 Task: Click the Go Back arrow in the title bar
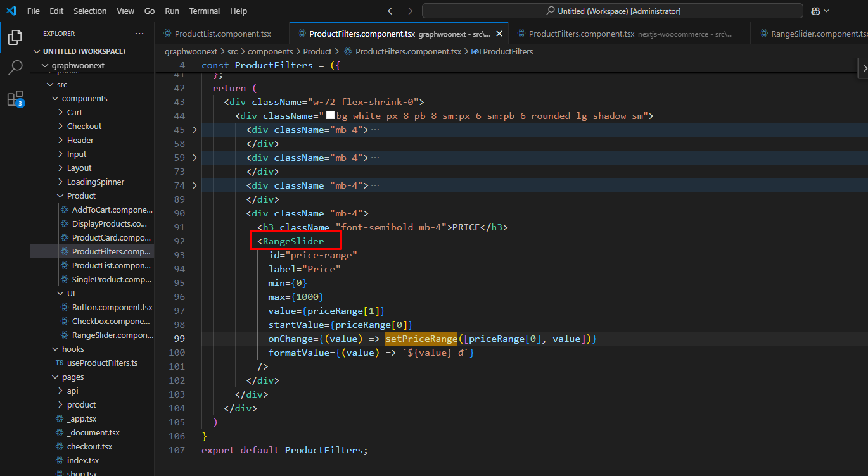[392, 11]
